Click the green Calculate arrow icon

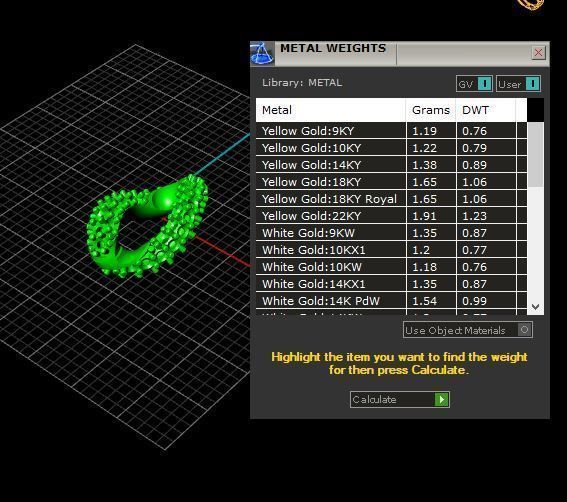point(441,400)
